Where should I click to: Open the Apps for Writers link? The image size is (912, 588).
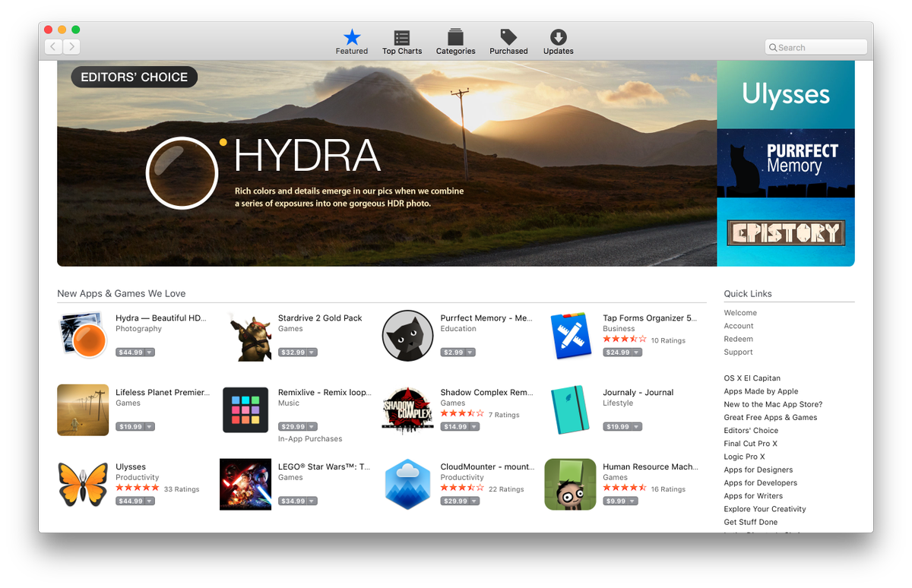752,496
